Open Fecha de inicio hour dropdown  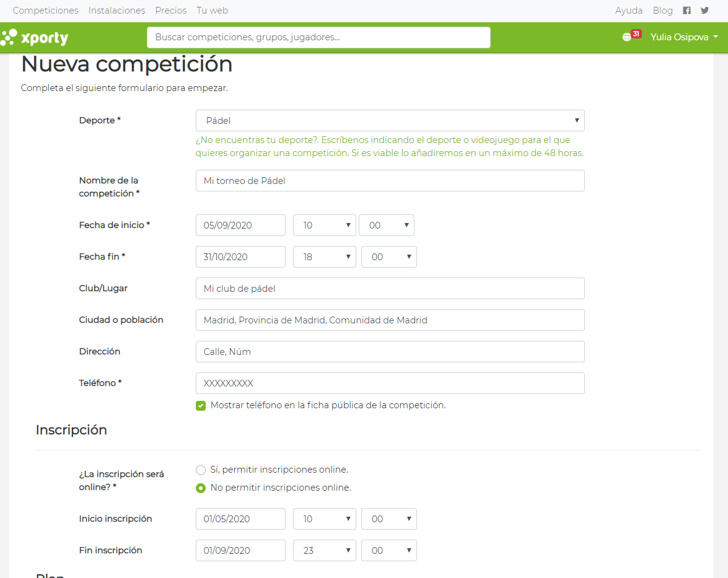coord(325,225)
